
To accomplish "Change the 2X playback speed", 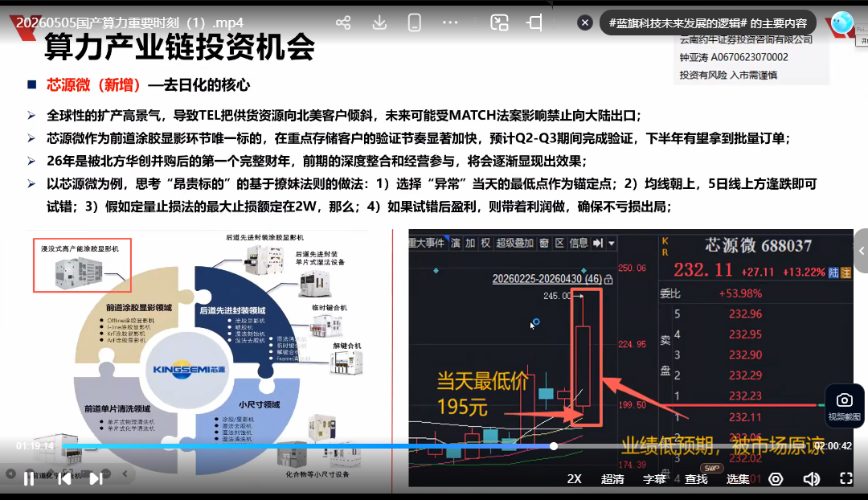I will coord(574,479).
